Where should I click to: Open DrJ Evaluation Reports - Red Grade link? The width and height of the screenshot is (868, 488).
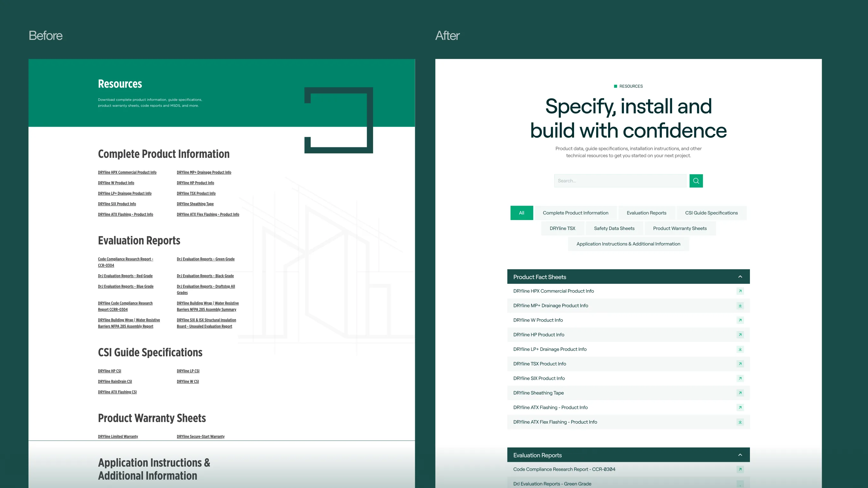(x=125, y=276)
